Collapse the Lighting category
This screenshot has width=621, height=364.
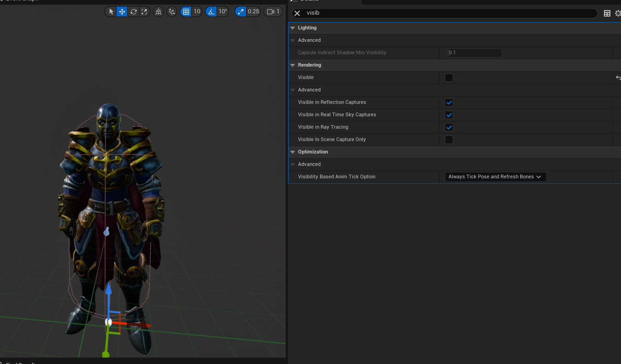293,28
